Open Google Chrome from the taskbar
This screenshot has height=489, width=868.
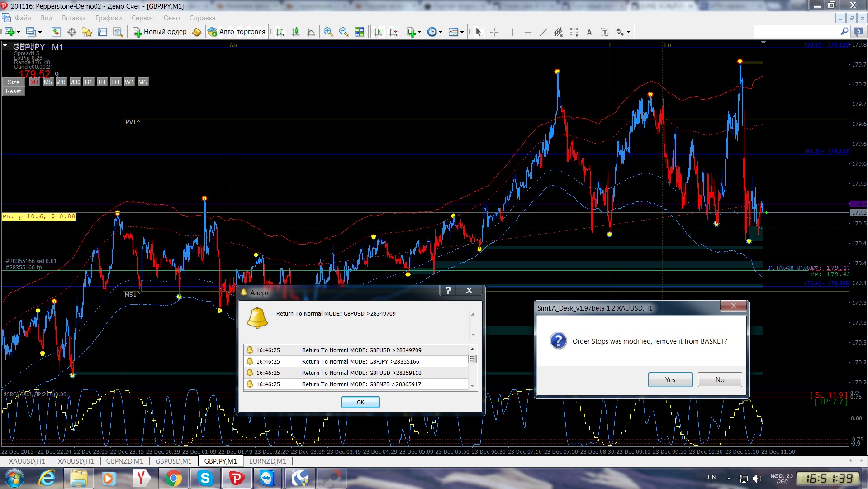pyautogui.click(x=173, y=478)
